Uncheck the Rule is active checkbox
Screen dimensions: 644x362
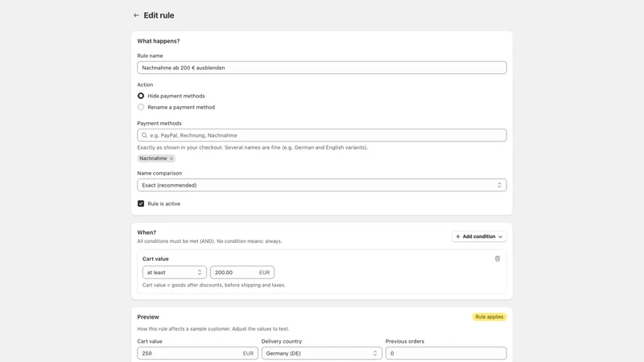tap(141, 204)
